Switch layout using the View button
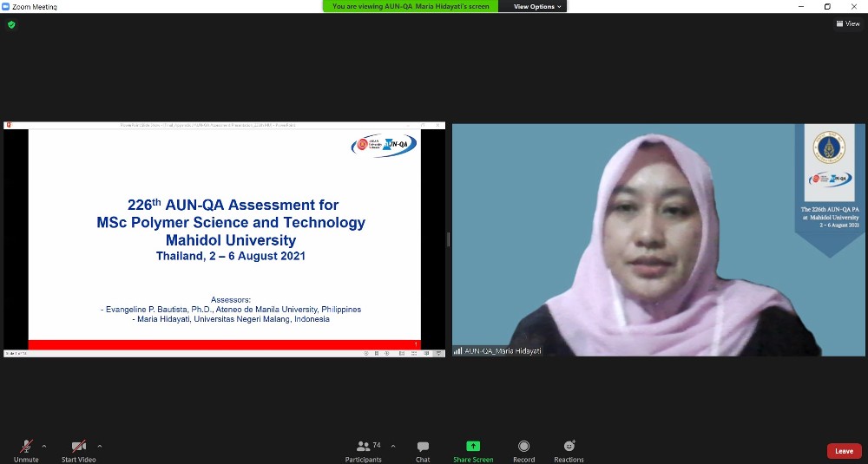868x464 pixels. [x=848, y=23]
